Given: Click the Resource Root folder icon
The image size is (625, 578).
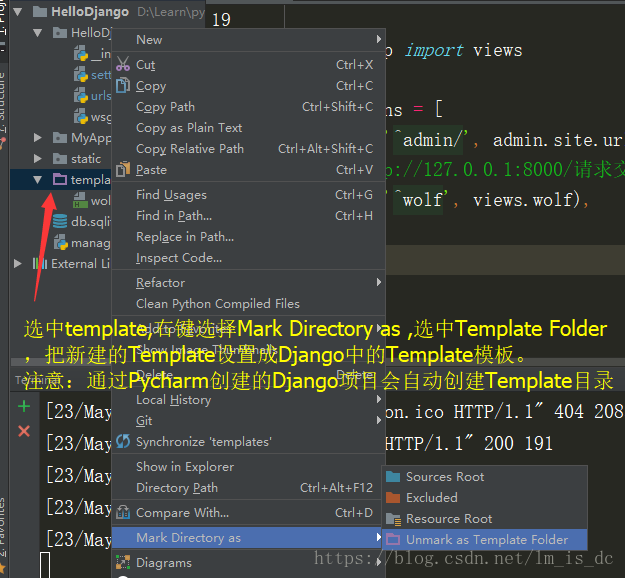Looking at the screenshot, I should (393, 519).
